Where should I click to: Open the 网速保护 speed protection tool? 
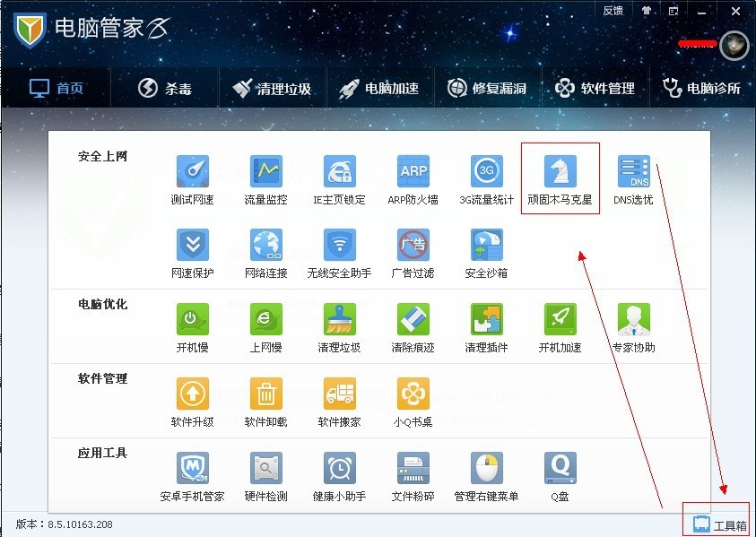click(x=193, y=254)
